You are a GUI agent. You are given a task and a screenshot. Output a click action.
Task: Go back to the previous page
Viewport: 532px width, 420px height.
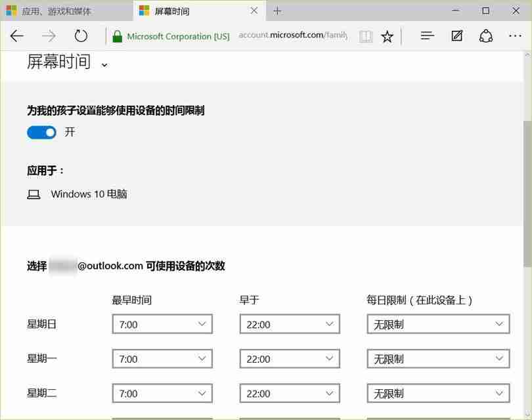(x=16, y=35)
